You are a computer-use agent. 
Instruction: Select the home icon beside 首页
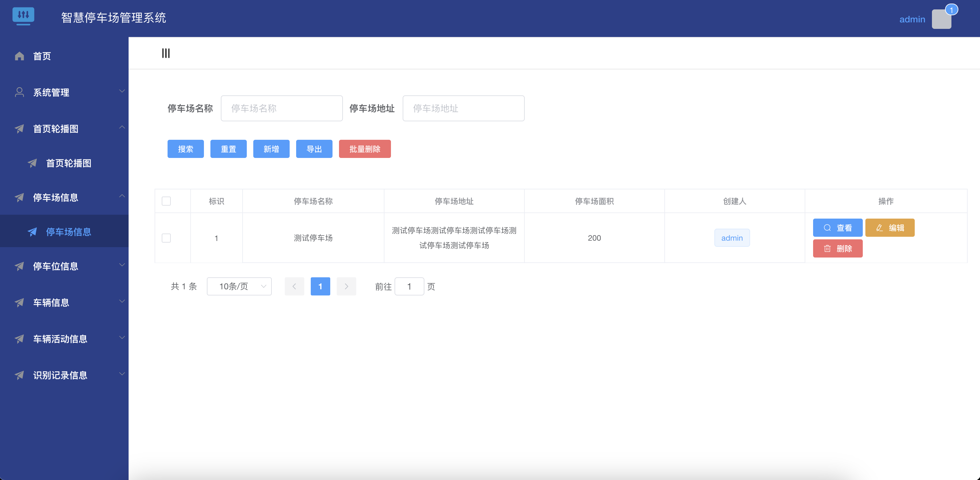[19, 56]
